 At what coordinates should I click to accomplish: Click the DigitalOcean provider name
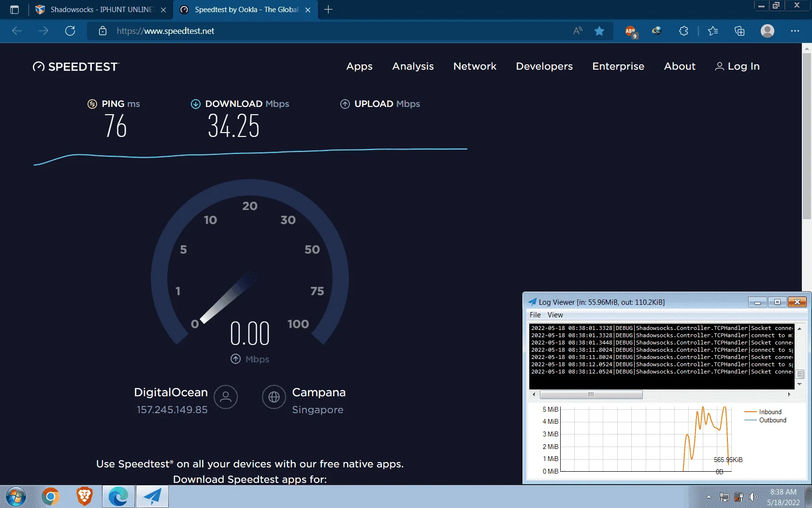pyautogui.click(x=171, y=392)
